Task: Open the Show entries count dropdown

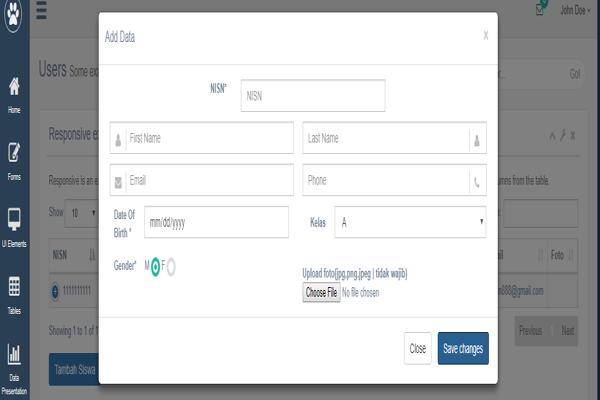Action: coord(77,213)
